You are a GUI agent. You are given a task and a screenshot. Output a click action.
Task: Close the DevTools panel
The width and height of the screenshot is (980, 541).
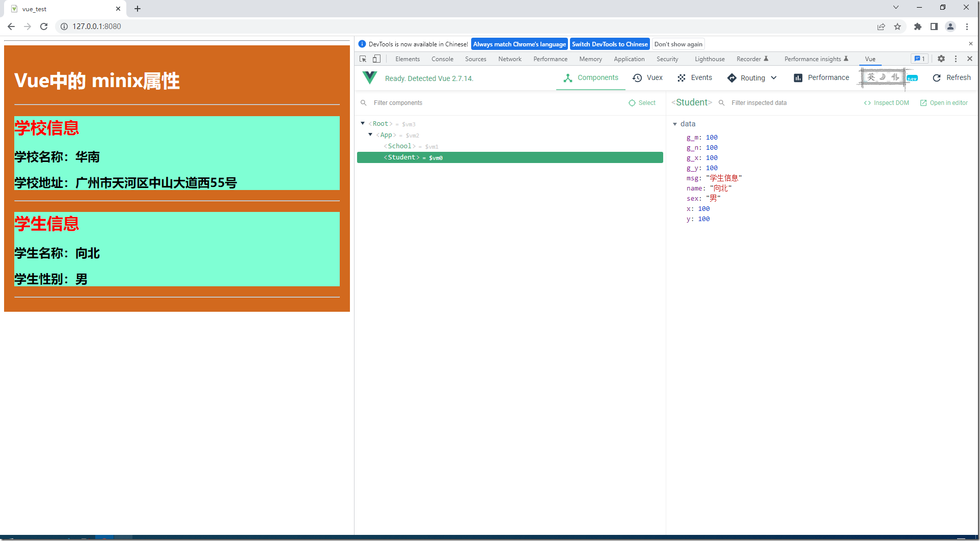[x=970, y=59]
